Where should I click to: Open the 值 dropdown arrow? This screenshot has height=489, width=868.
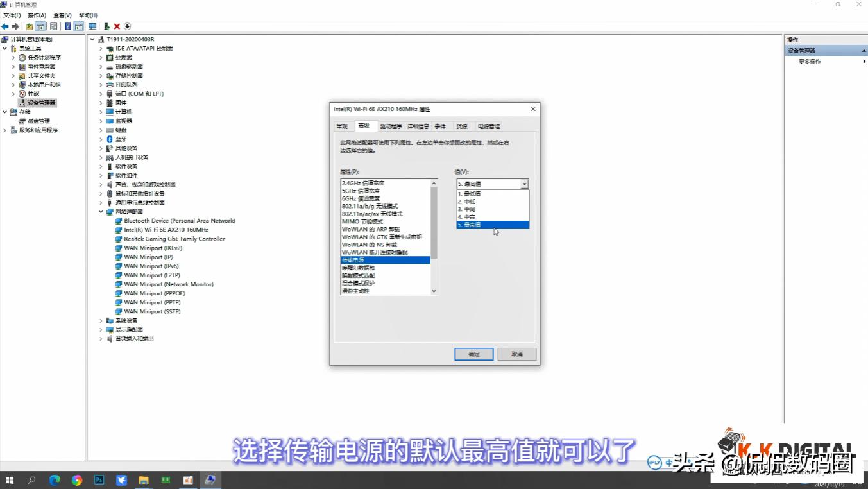pyautogui.click(x=524, y=184)
